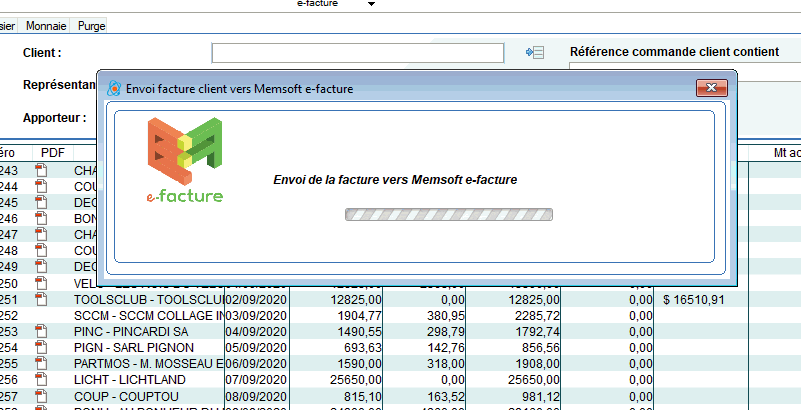This screenshot has width=801, height=410.
Task: Select amount cell 856,56
Action: (x=513, y=348)
